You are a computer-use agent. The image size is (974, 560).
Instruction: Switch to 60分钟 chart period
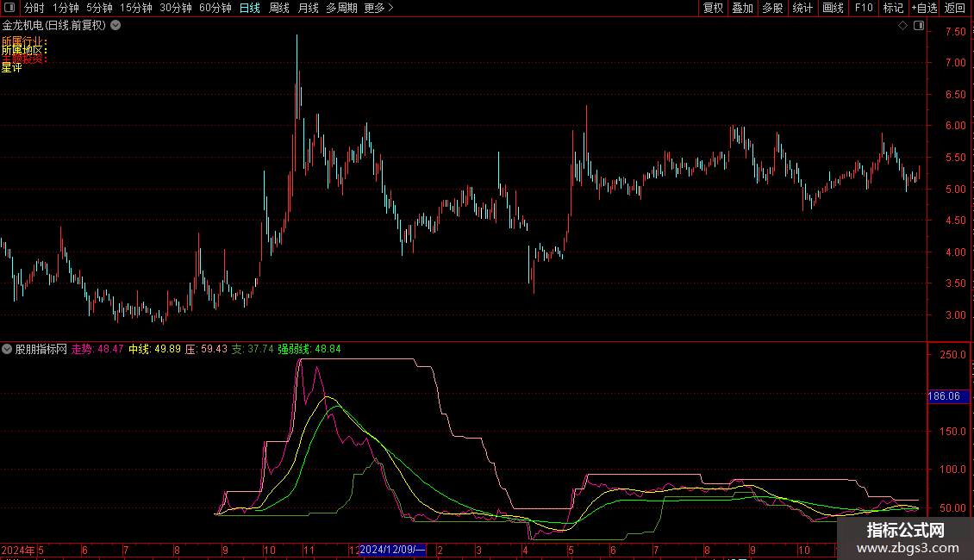(x=215, y=9)
